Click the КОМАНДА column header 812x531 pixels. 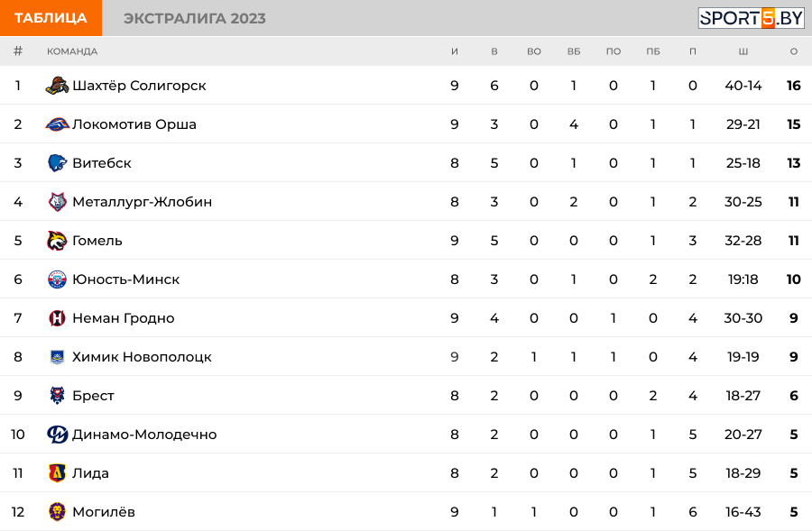tap(72, 51)
